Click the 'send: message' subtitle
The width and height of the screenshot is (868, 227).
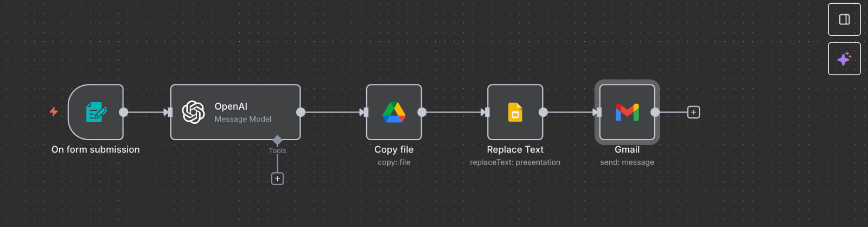point(627,162)
